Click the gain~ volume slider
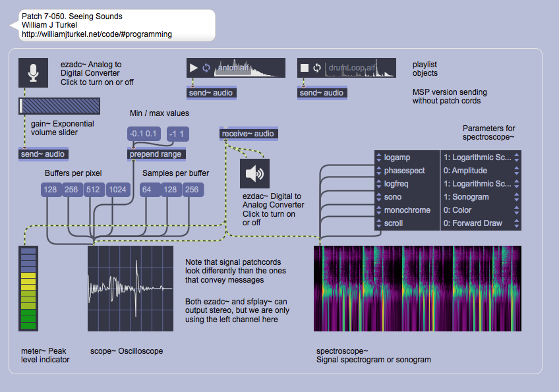Viewport: 559px width, 392px height. (x=59, y=107)
